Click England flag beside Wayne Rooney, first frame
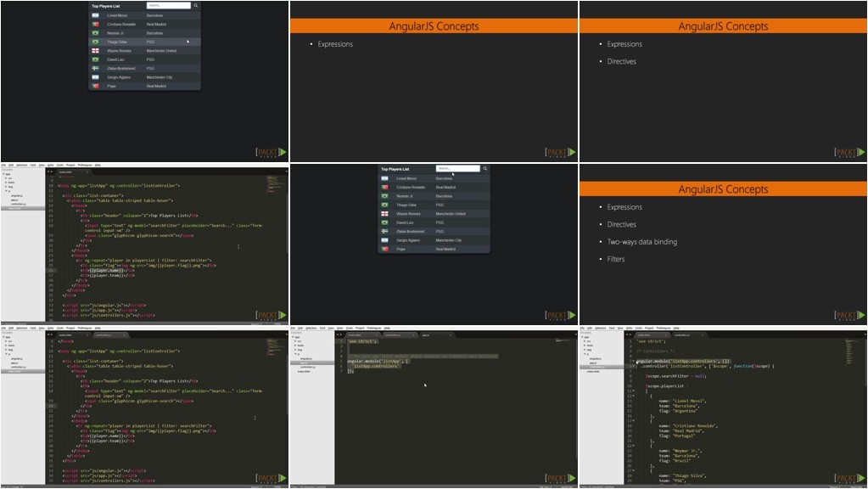The height and width of the screenshot is (489, 868). (x=95, y=51)
